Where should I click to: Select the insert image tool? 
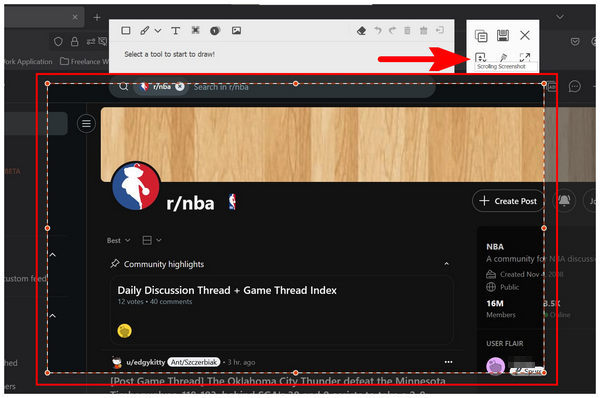[x=236, y=31]
